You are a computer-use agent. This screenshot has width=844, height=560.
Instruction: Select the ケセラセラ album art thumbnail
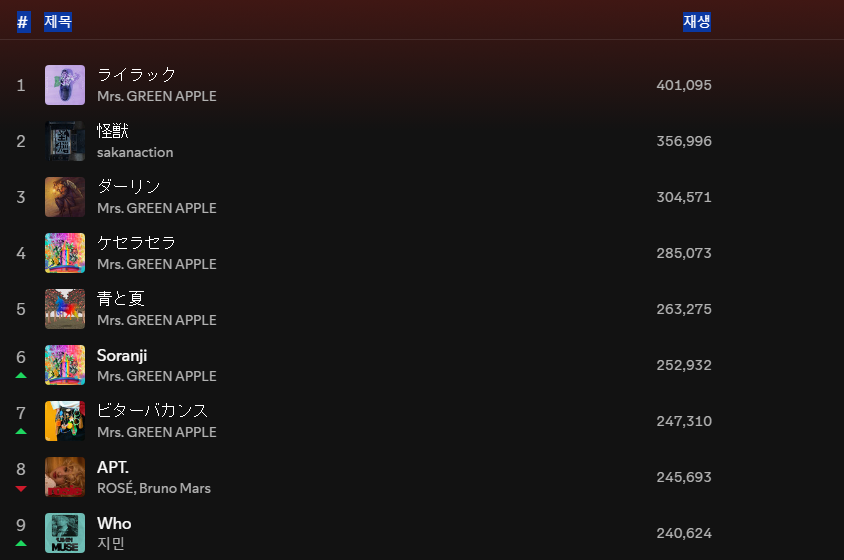tap(65, 253)
